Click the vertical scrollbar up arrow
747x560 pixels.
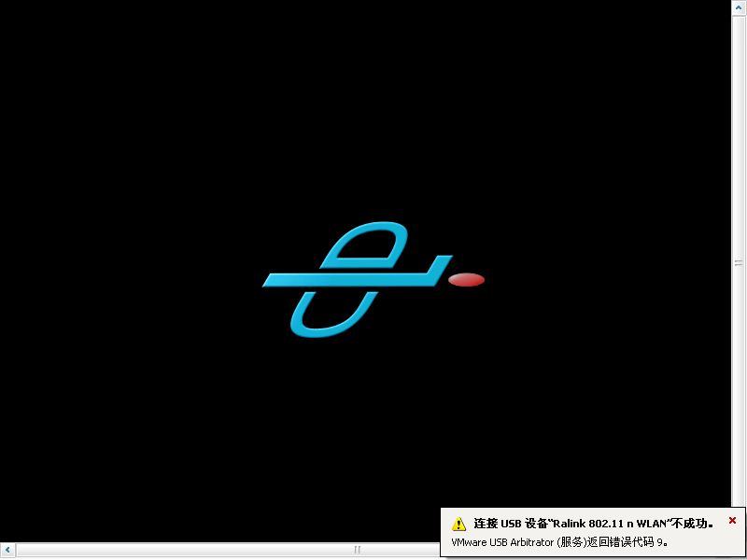[x=739, y=7]
